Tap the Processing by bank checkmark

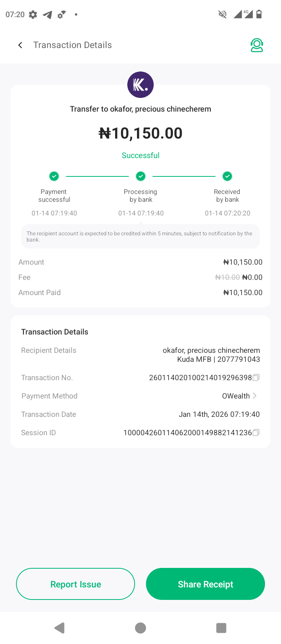point(140,176)
